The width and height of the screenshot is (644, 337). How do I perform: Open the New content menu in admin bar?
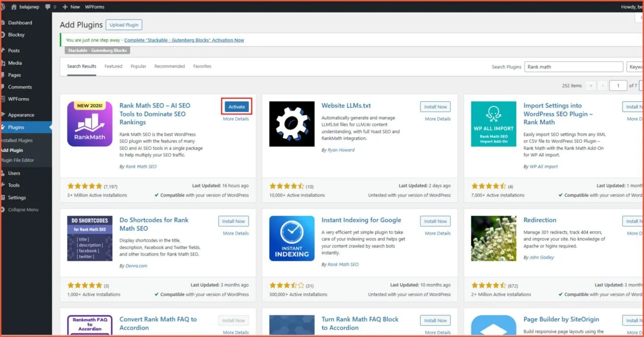[x=71, y=7]
